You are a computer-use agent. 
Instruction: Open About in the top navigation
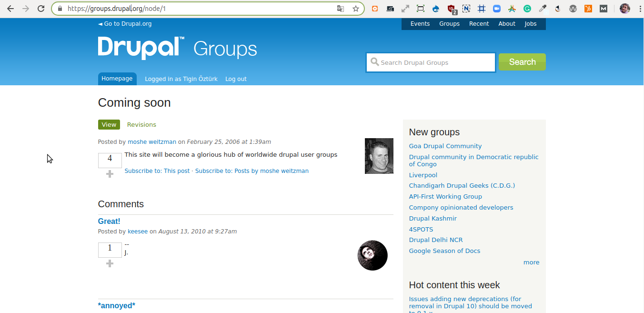507,24
